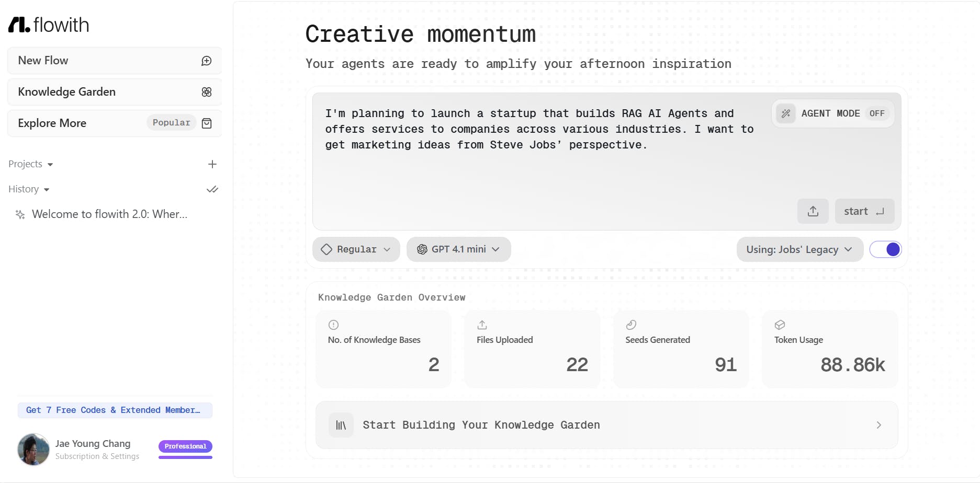Open the Regular mode dropdown
The width and height of the screenshot is (980, 483).
[356, 249]
